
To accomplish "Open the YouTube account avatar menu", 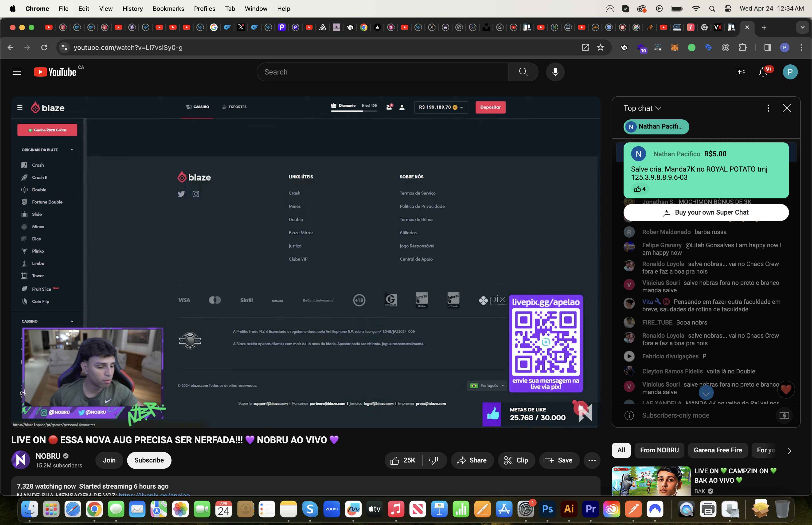I will (x=790, y=72).
